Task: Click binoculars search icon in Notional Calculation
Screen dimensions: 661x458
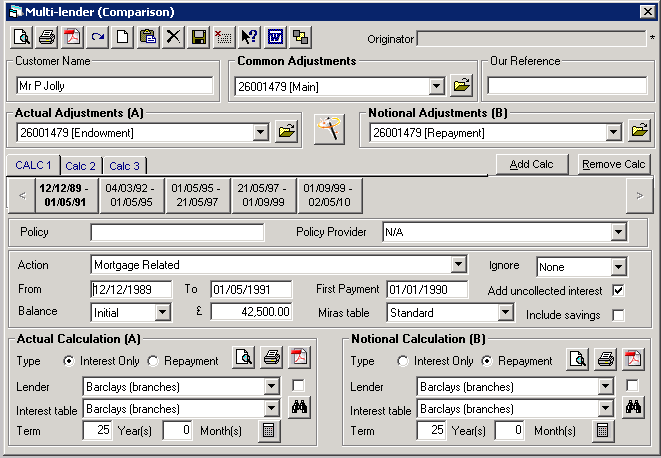Action: (633, 407)
